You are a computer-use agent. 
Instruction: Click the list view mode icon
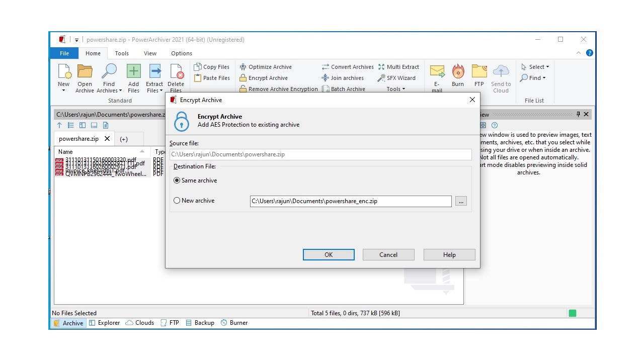pos(71,125)
